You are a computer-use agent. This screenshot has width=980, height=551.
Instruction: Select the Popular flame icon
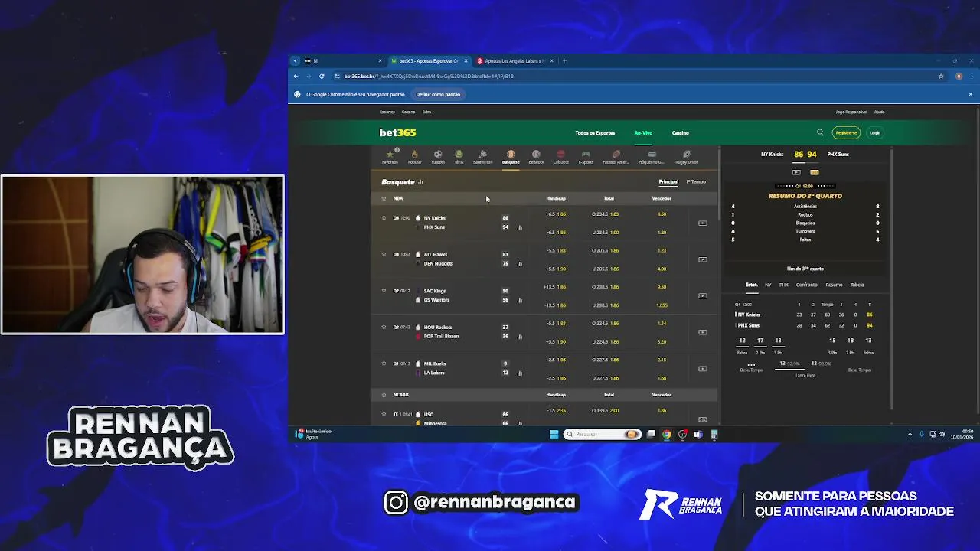414,156
